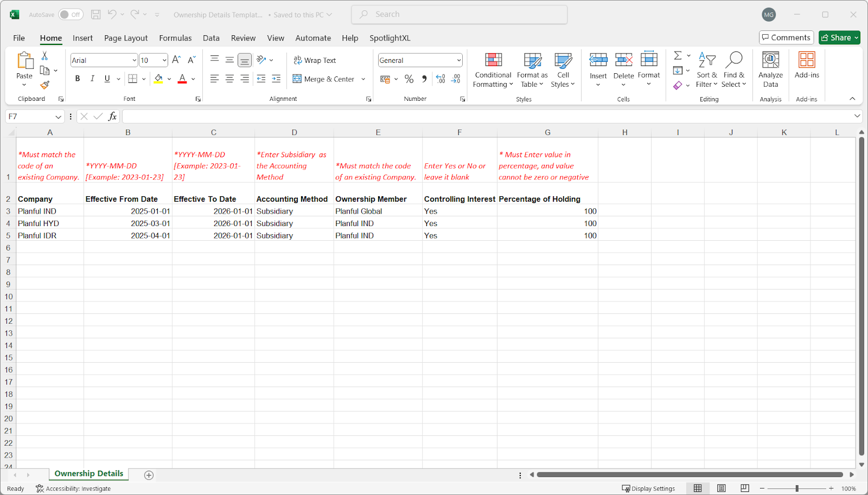Toggle the AutoSave switch
This screenshot has height=495, width=868.
(71, 15)
